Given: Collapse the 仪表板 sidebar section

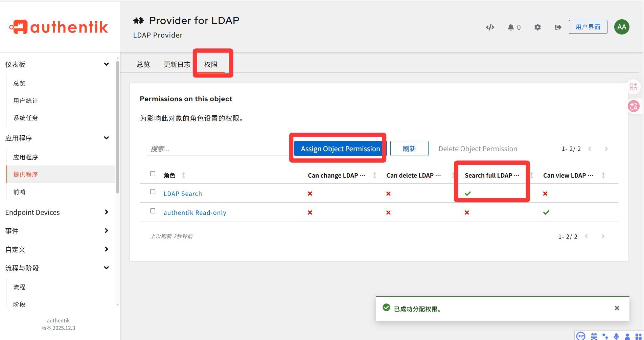Looking at the screenshot, I should [106, 64].
